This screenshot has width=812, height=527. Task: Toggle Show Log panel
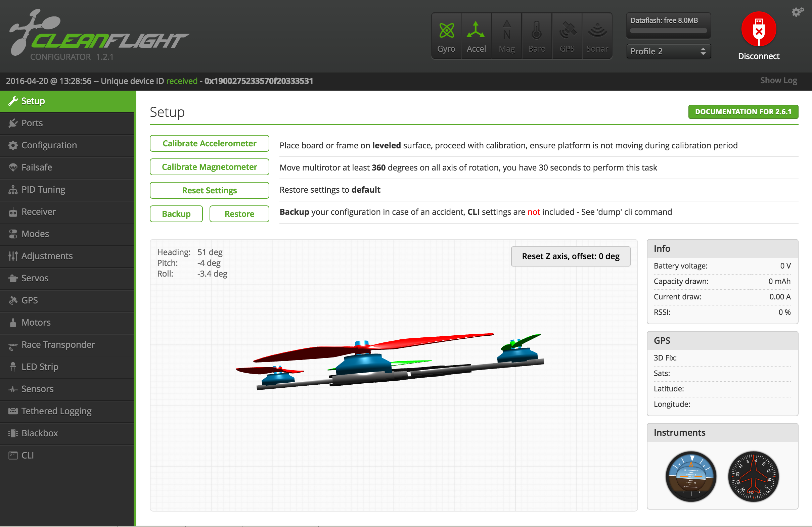778,81
